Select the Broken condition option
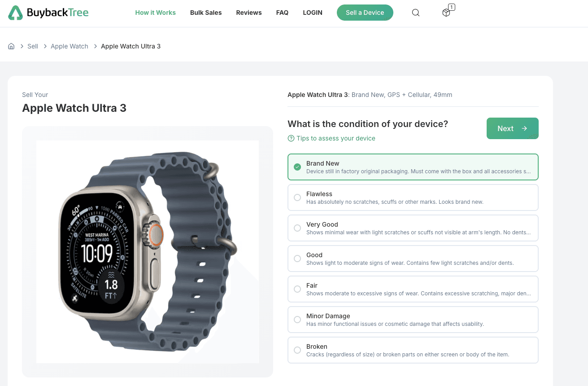Screen dimensions: 588x386 pyautogui.click(x=413, y=350)
